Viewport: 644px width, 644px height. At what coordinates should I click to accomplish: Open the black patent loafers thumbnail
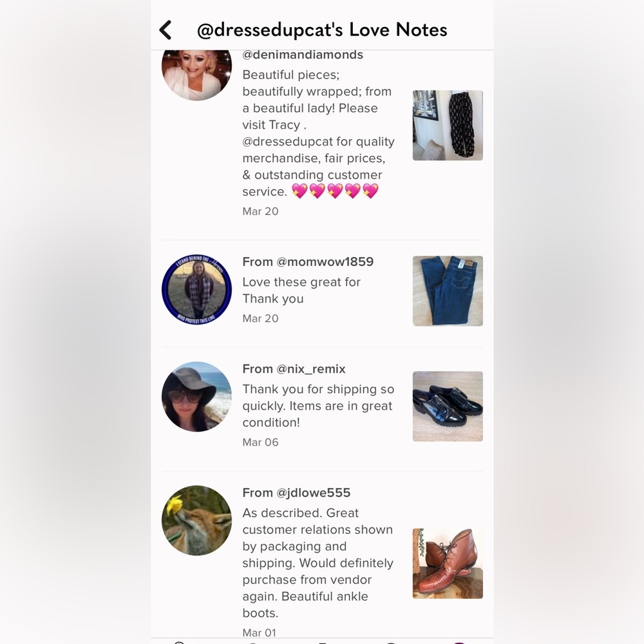(448, 406)
